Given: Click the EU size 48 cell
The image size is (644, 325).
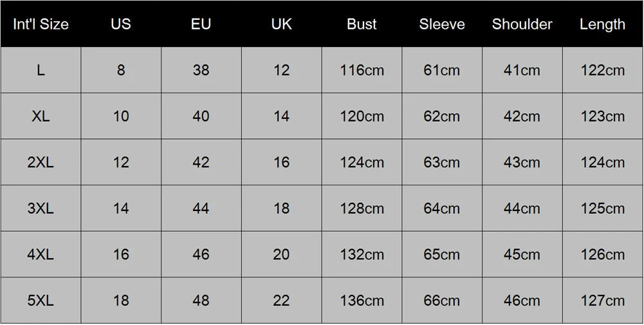Looking at the screenshot, I should 201,301.
